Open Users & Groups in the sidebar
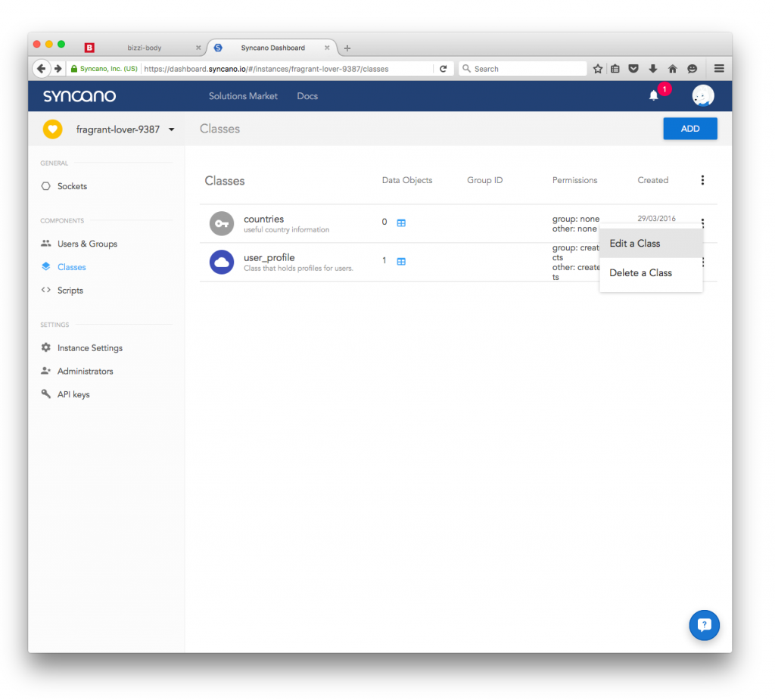The image size is (775, 700). [87, 244]
